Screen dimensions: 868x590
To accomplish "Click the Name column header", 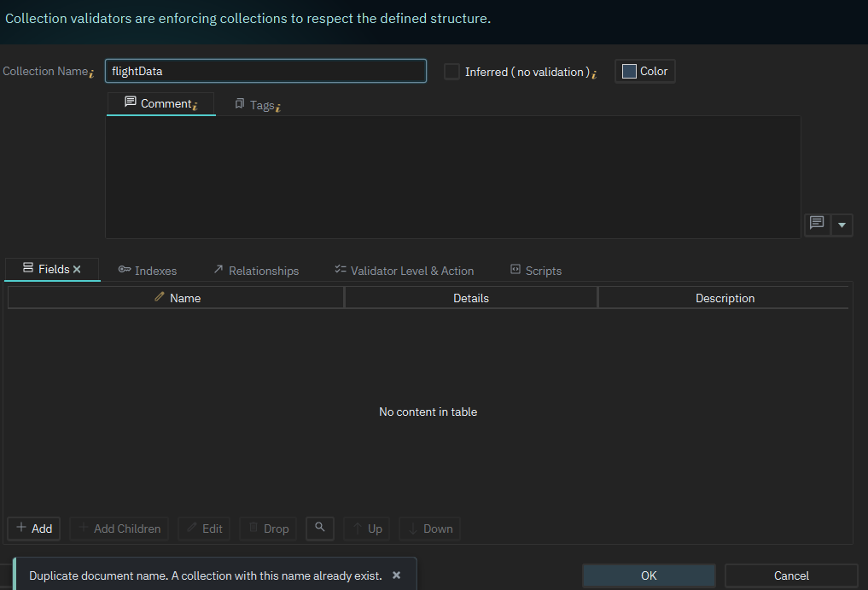I will [177, 298].
